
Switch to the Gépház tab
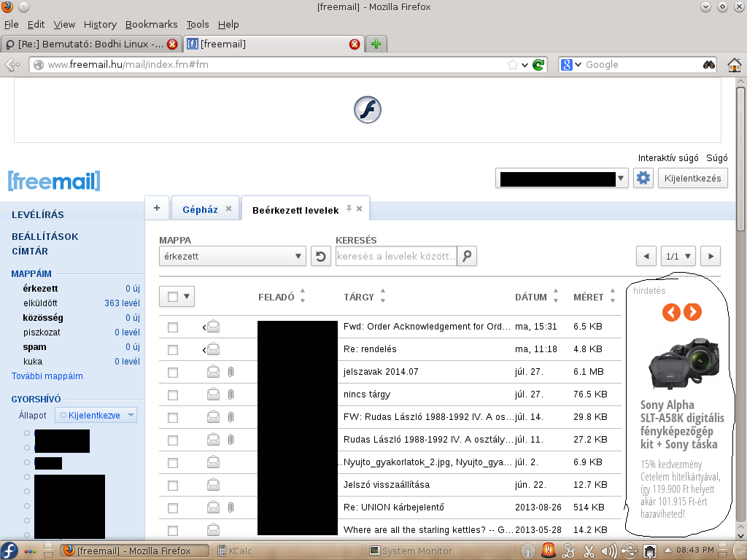pos(200,209)
